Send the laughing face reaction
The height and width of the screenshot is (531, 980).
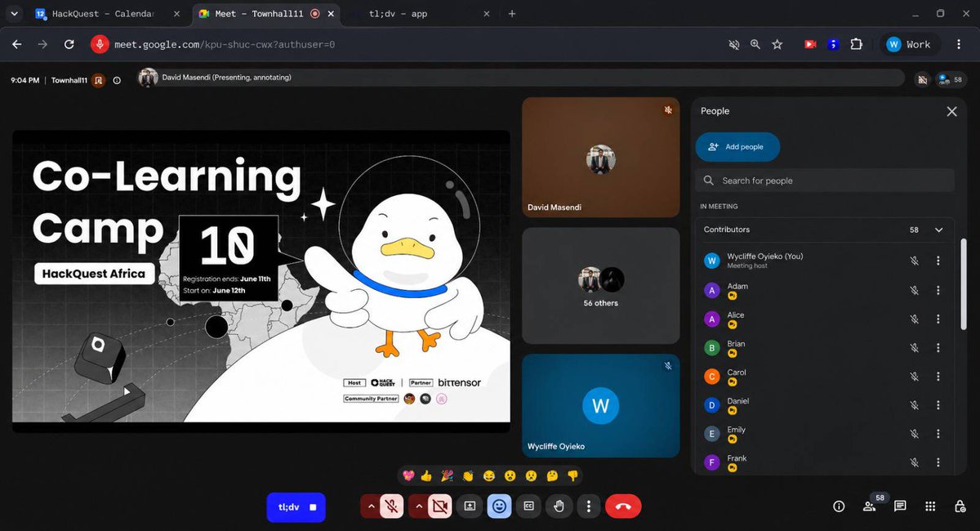[489, 475]
